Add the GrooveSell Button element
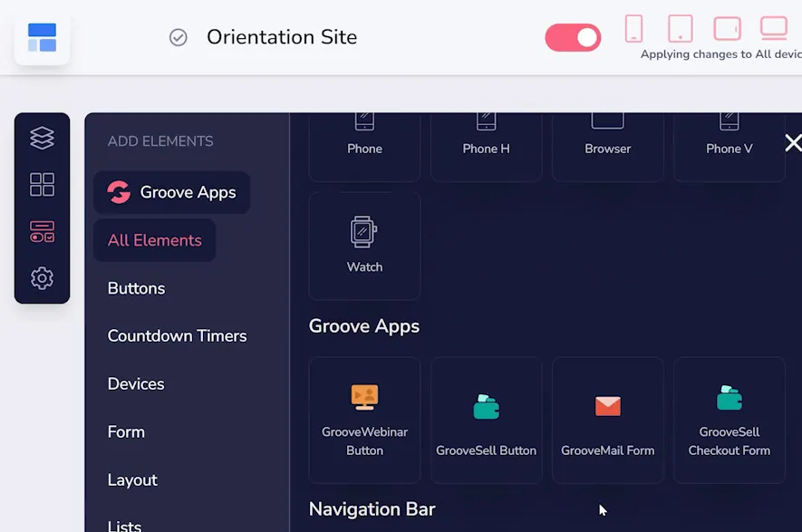Screen dimensions: 802x532 (x=486, y=420)
